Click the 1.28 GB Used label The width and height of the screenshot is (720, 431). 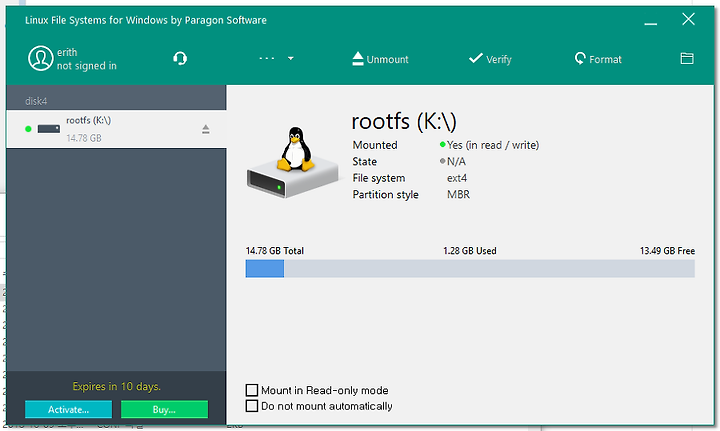pos(470,251)
